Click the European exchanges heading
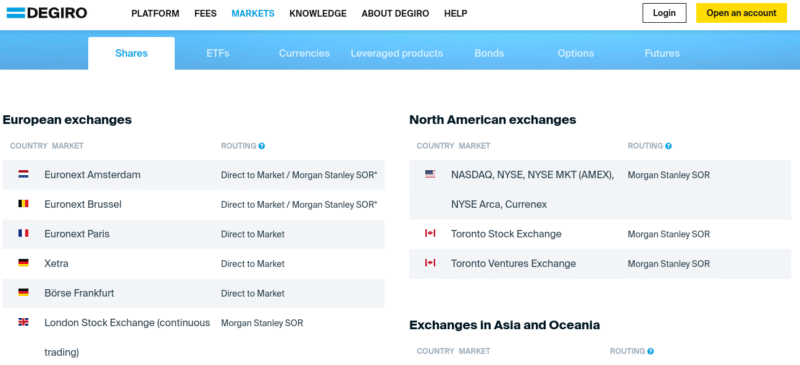800x365 pixels. pyautogui.click(x=67, y=120)
